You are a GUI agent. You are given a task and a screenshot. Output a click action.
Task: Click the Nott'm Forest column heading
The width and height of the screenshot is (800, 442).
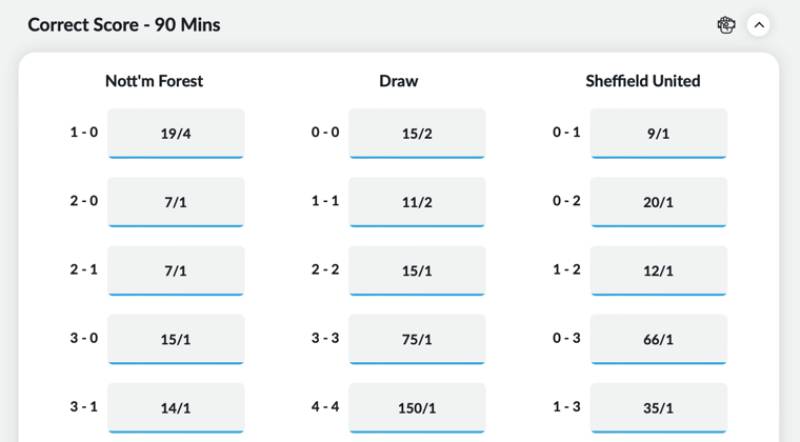154,81
